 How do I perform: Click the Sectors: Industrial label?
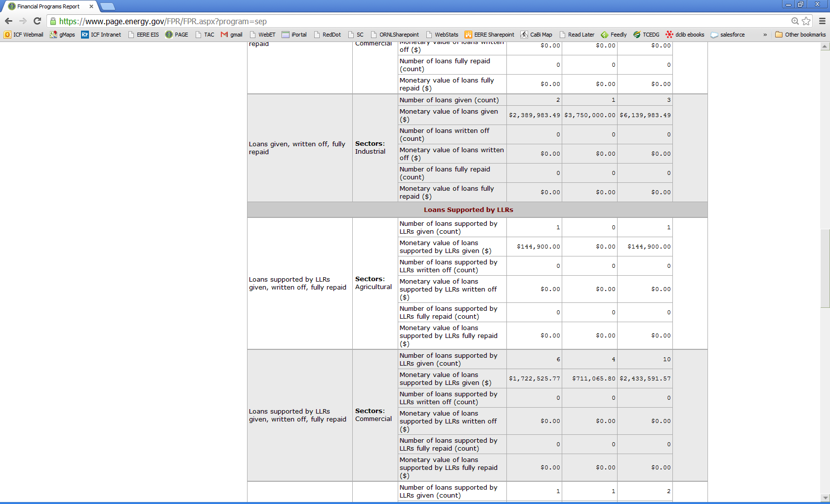click(x=371, y=148)
